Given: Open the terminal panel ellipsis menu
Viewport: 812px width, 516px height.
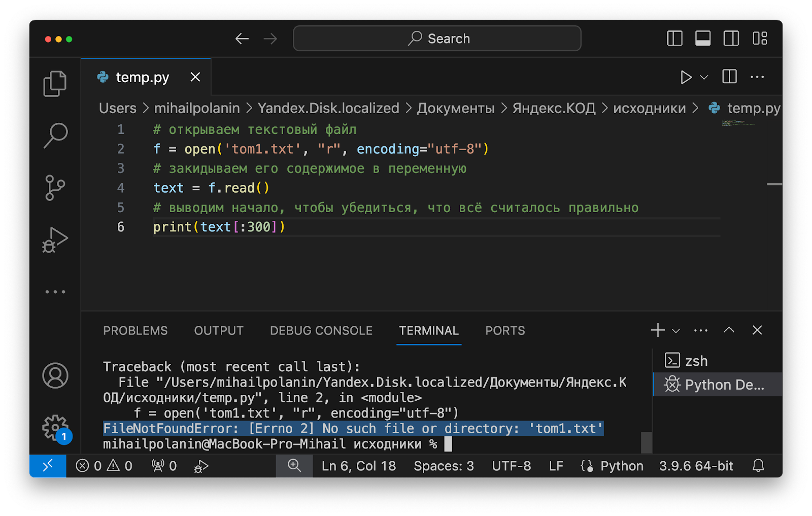Looking at the screenshot, I should (x=701, y=330).
